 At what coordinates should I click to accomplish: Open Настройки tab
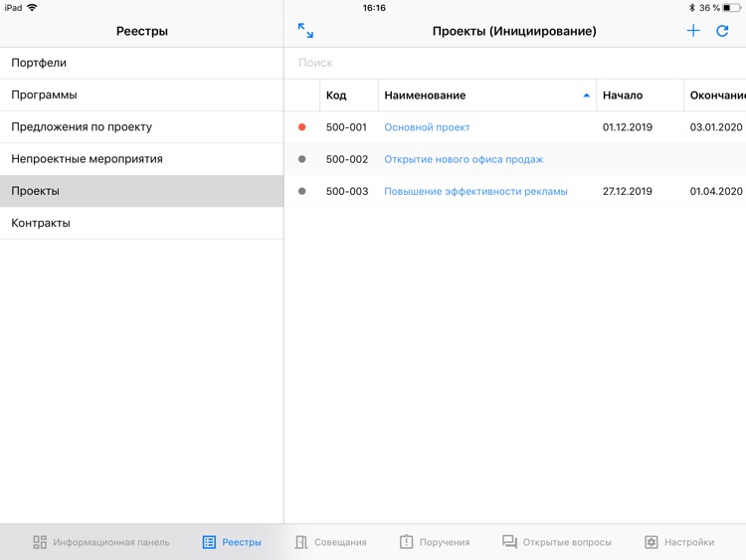[679, 542]
